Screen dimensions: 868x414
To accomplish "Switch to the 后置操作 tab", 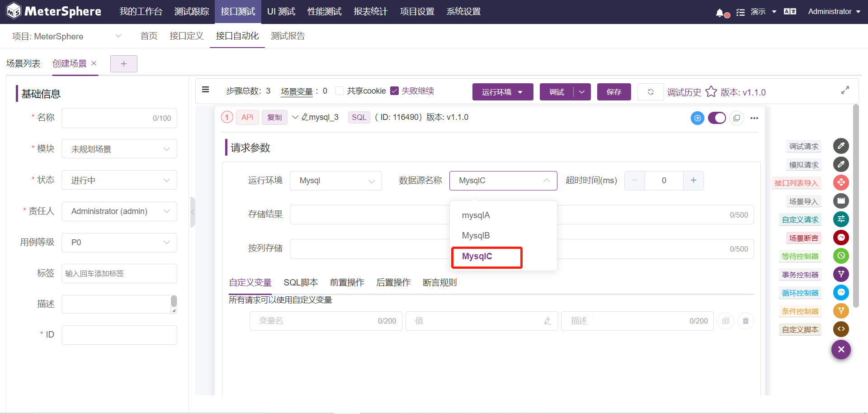I will 393,282.
